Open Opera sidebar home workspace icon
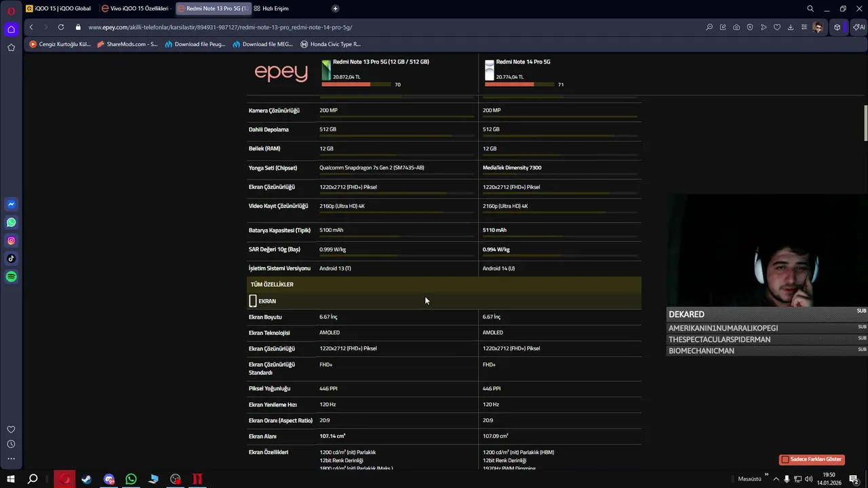 11,29
